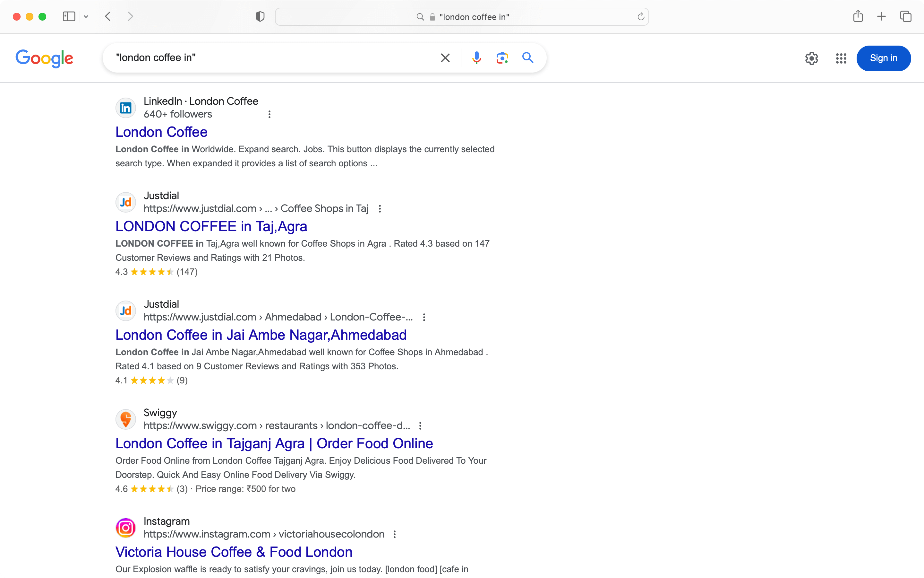924x578 pixels.
Task: Sign in to Google
Action: click(884, 58)
